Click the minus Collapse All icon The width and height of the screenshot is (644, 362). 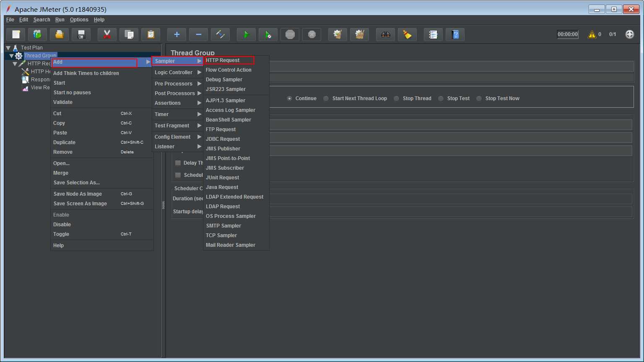coord(198,34)
